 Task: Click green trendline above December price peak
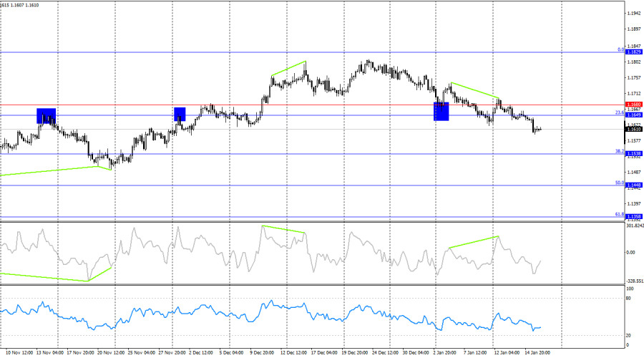click(x=288, y=68)
